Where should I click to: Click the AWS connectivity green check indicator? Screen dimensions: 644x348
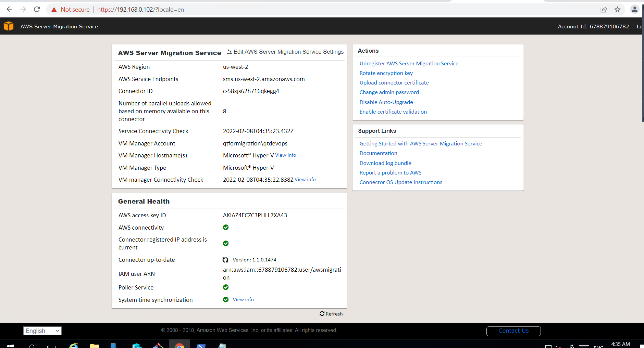click(x=226, y=228)
